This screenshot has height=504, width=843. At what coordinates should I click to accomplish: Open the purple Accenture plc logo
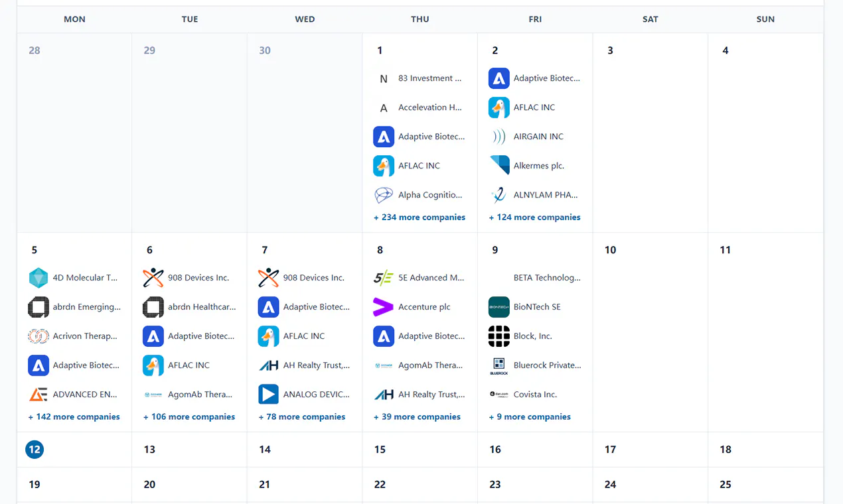[x=384, y=307]
